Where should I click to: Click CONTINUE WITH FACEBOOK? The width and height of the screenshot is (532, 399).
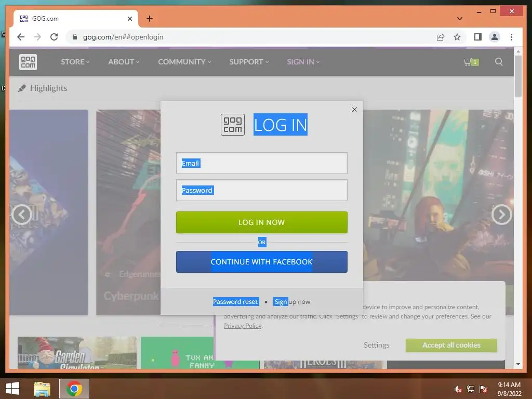[x=262, y=262]
